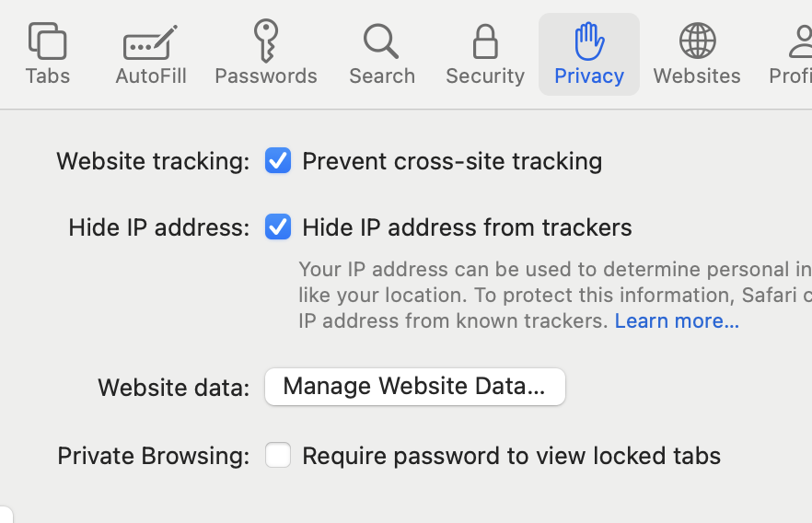The height and width of the screenshot is (523, 812).
Task: Show Profiles person icon pane
Action: 799,41
